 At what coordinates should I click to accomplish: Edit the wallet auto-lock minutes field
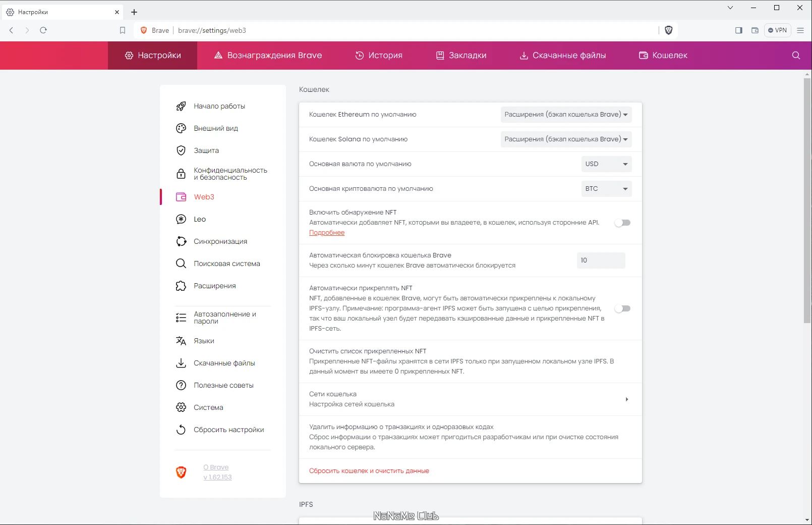[601, 260]
